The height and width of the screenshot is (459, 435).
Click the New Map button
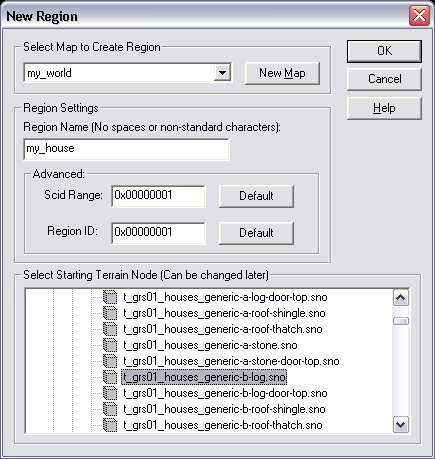tap(282, 73)
